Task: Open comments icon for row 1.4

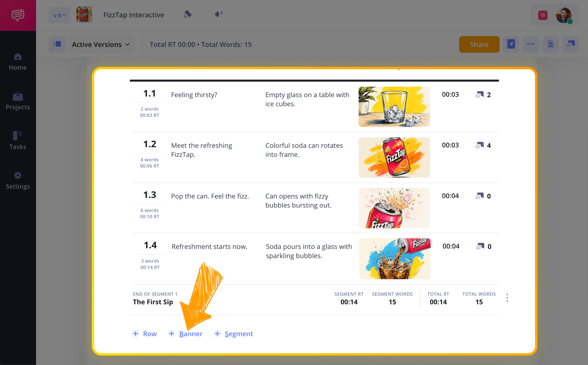Action: 480,246
